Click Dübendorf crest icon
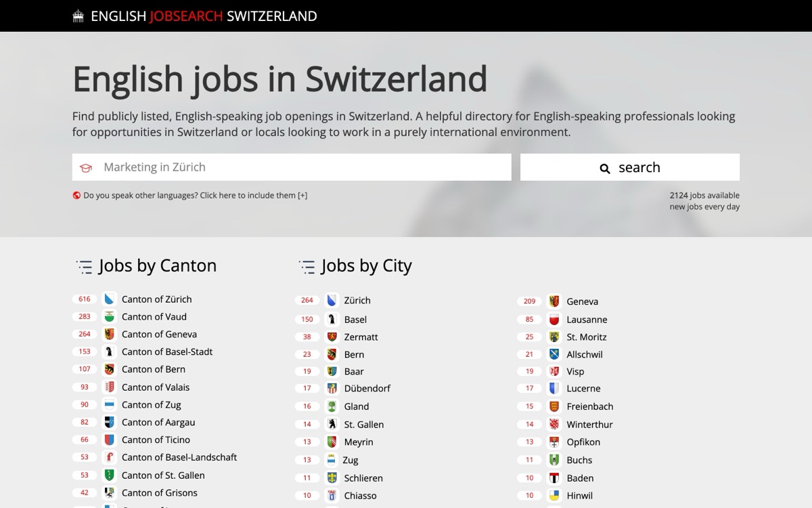Viewport: 812px width, 508px height. (x=332, y=388)
